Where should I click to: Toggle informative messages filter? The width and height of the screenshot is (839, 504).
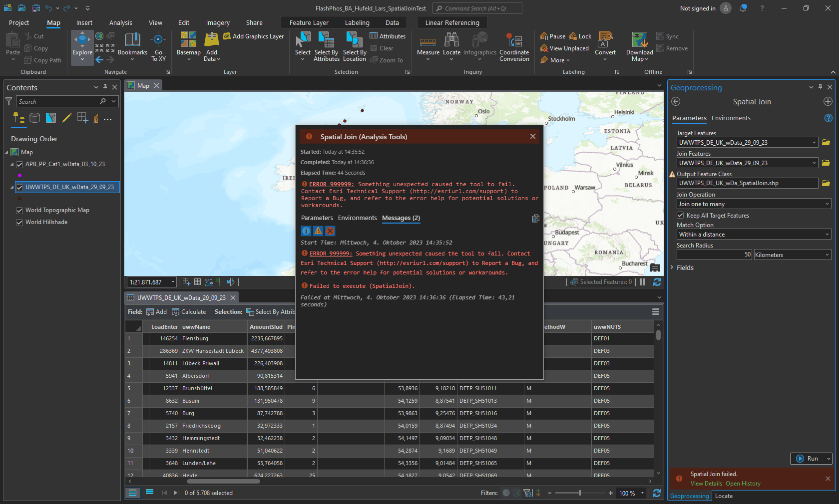coord(306,231)
